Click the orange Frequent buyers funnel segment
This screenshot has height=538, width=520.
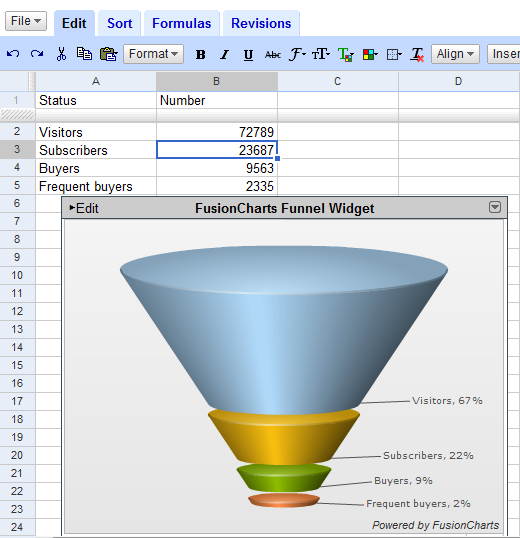coord(284,500)
